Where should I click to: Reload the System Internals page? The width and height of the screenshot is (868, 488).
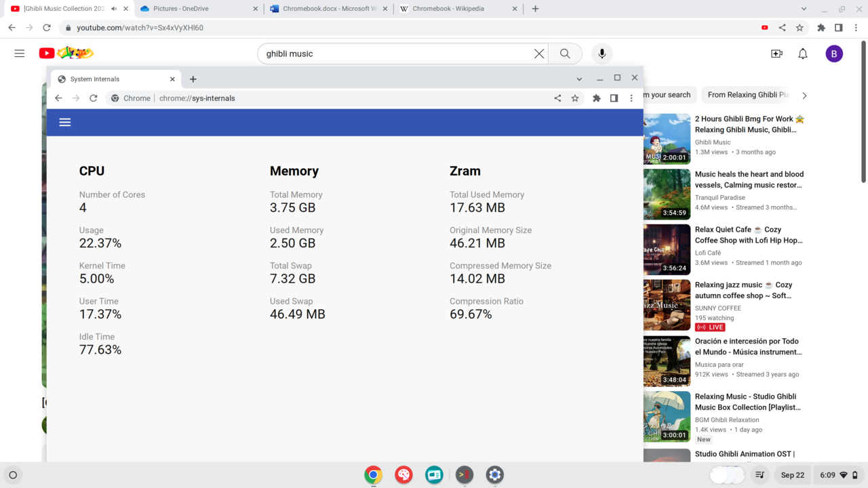(94, 98)
